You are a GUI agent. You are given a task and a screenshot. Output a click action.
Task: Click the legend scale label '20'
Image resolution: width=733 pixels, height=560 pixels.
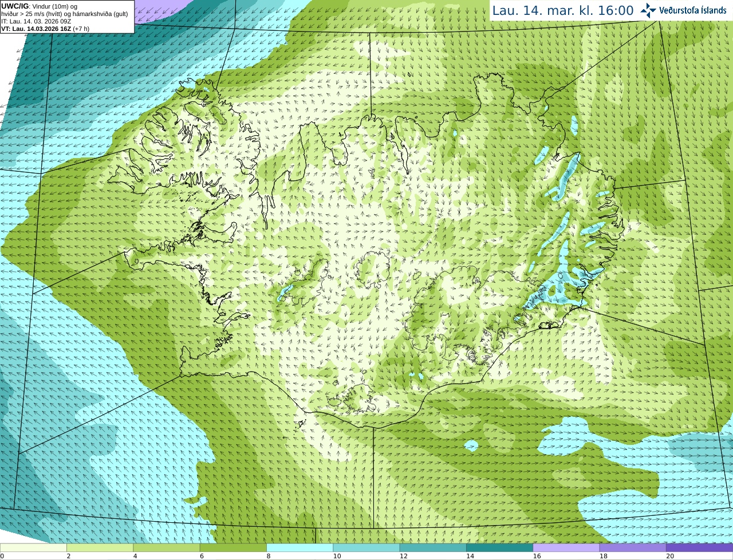(x=670, y=556)
